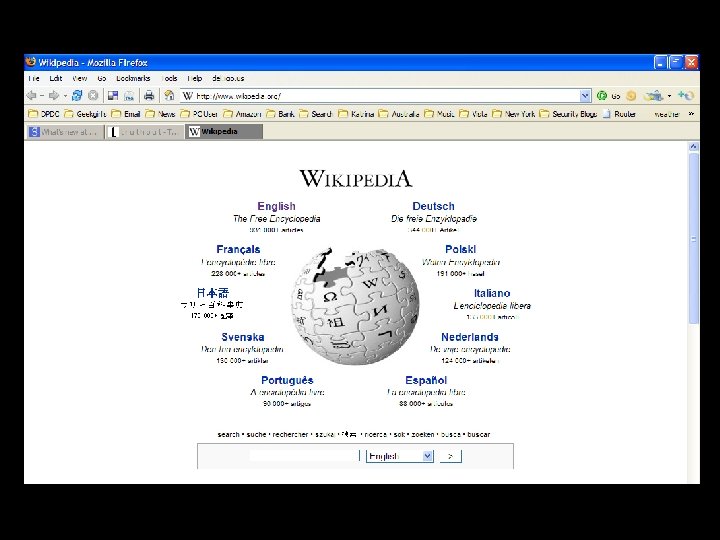Open the Nederlands Wikipedia link
Image resolution: width=720 pixels, height=540 pixels.
pos(470,337)
